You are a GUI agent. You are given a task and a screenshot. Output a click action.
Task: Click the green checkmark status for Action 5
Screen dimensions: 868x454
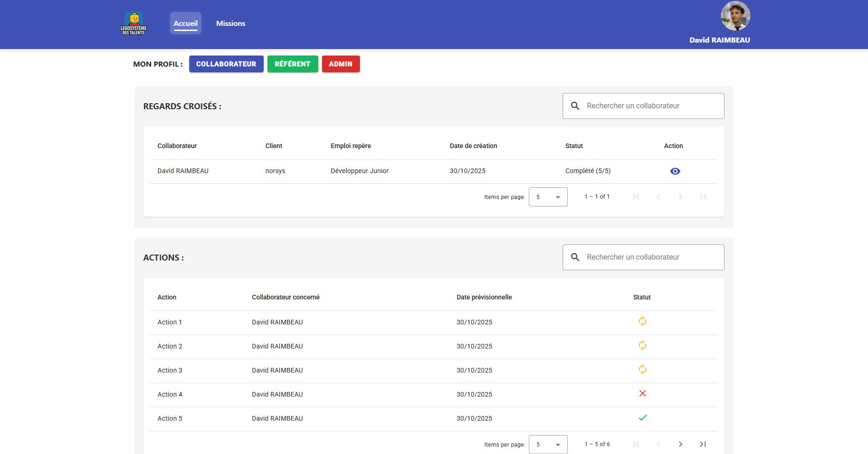(642, 417)
